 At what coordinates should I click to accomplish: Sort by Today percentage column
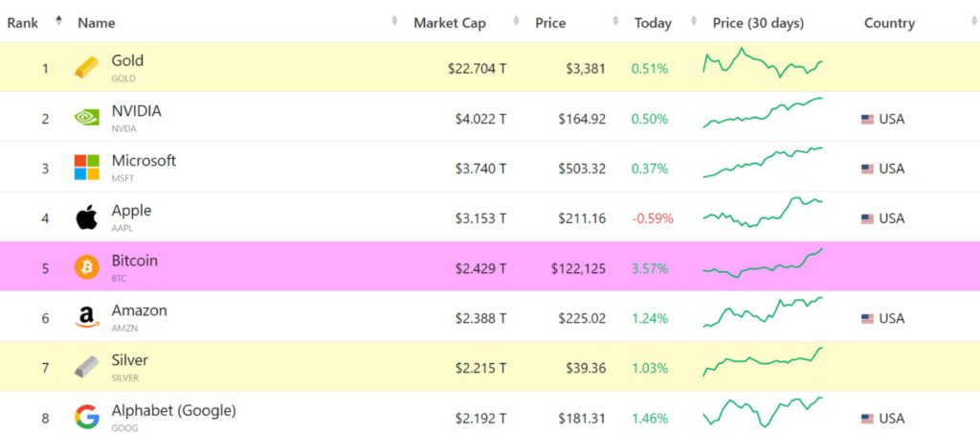click(x=653, y=23)
